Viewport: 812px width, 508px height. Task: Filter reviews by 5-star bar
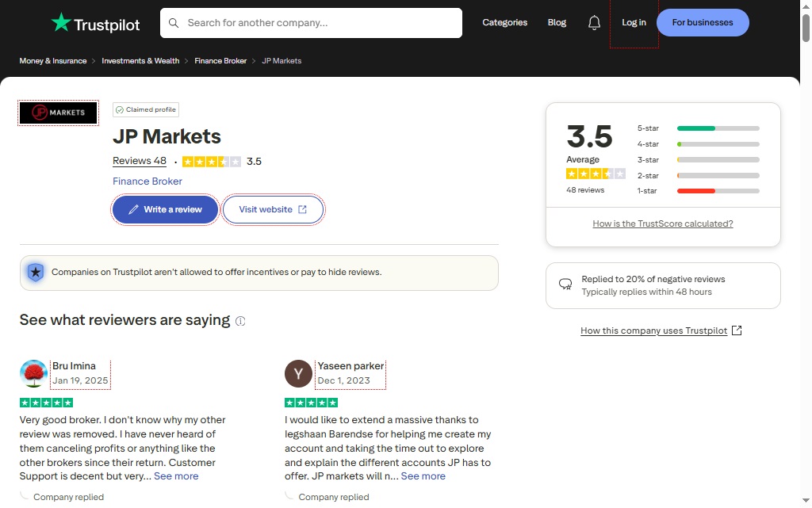718,128
